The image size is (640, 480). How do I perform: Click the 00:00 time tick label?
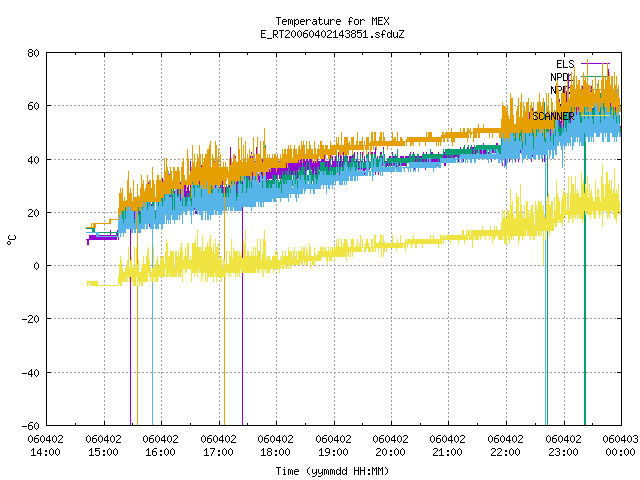(620, 452)
